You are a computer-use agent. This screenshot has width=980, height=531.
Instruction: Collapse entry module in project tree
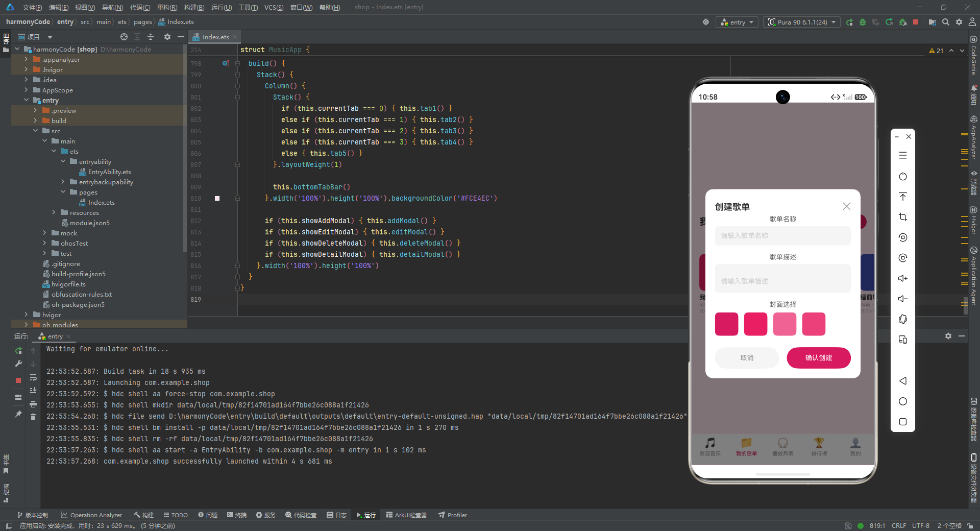[x=26, y=100]
